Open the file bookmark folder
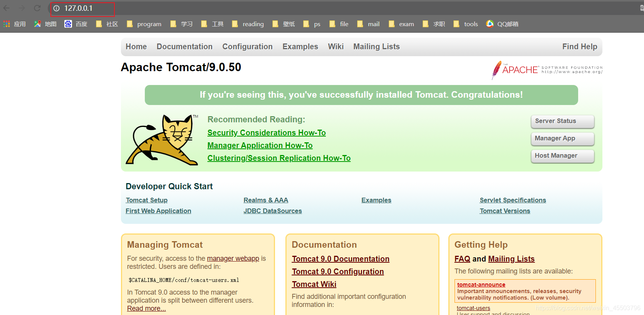The width and height of the screenshot is (644, 315). click(339, 24)
